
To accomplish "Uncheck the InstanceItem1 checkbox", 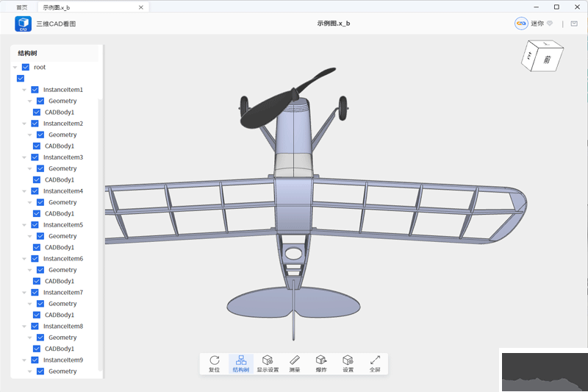I will 35,90.
